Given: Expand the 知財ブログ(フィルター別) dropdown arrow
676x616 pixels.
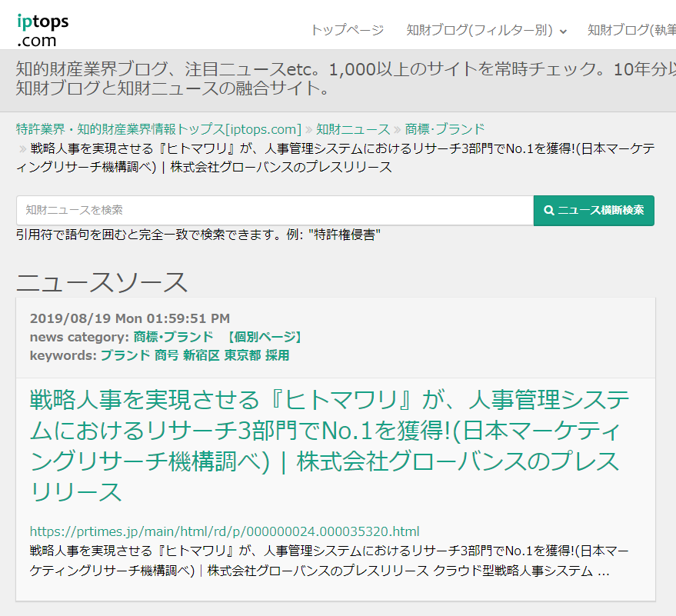Looking at the screenshot, I should coord(563,32).
